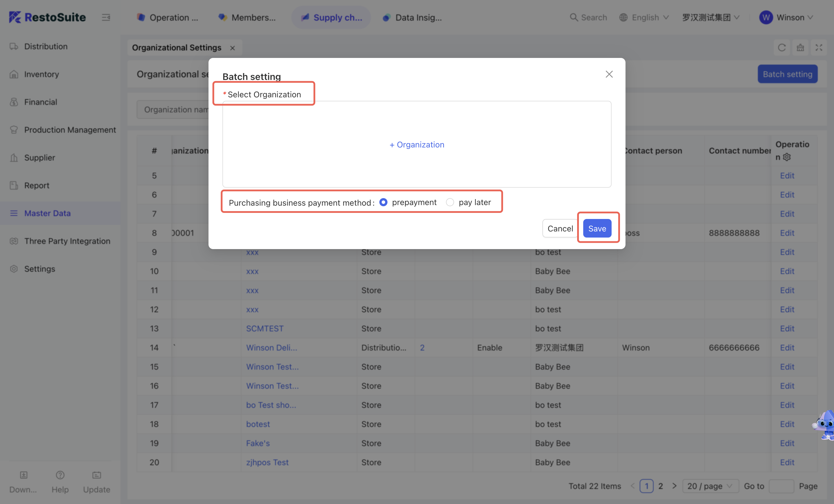Viewport: 834px width, 504px height.
Task: Click the search magnifier icon
Action: tap(573, 17)
